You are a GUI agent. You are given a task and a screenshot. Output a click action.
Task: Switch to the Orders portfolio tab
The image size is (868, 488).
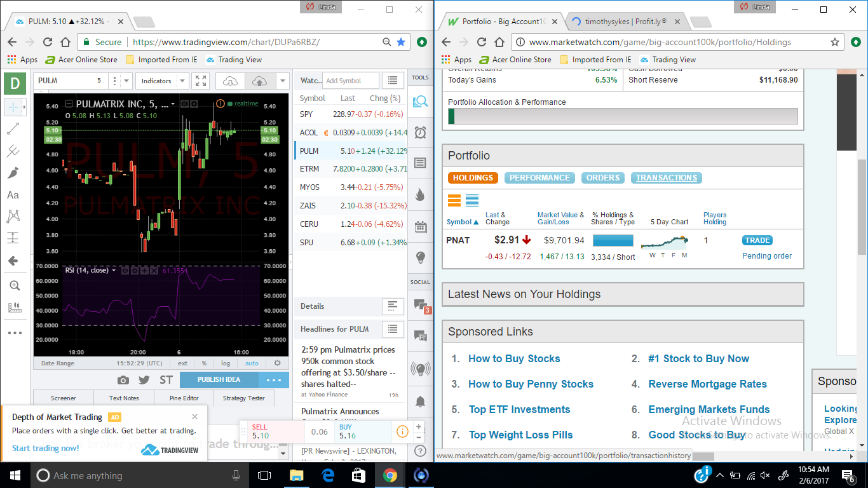click(603, 178)
